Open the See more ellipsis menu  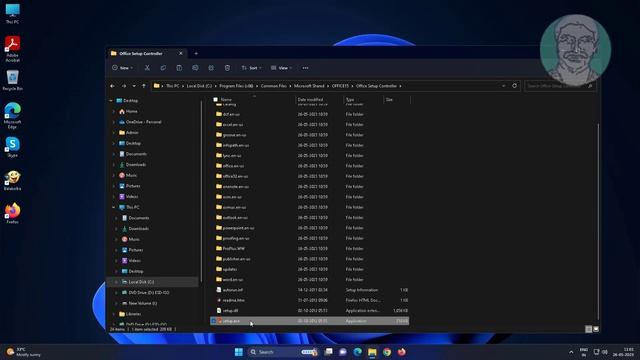pos(305,68)
